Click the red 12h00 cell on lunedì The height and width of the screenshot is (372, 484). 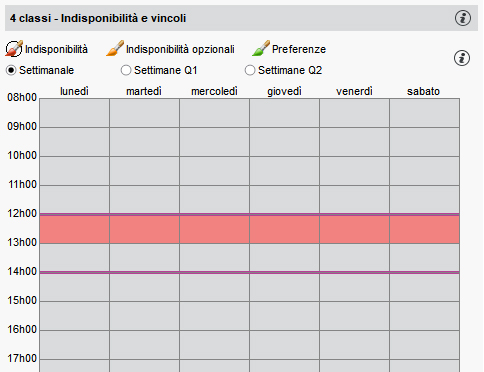click(74, 229)
